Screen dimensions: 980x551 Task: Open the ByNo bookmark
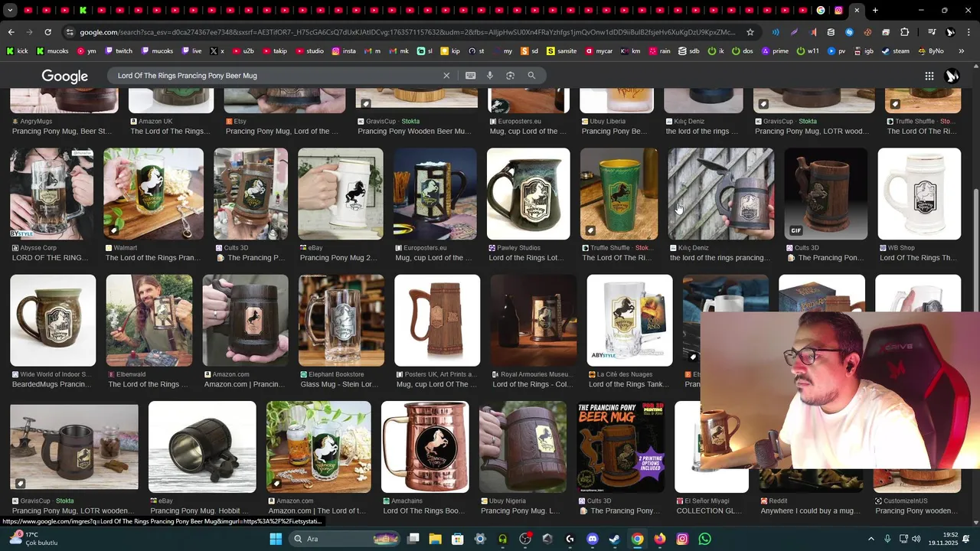pos(929,51)
